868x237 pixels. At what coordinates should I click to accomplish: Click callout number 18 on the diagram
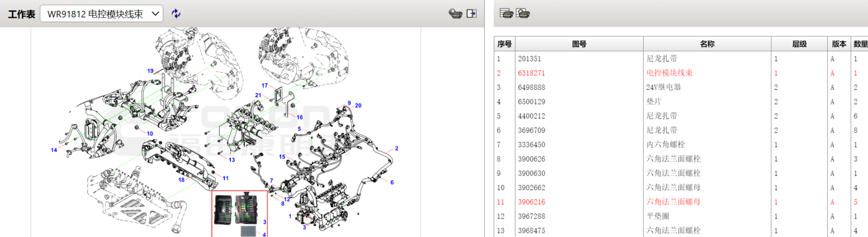(181, 180)
